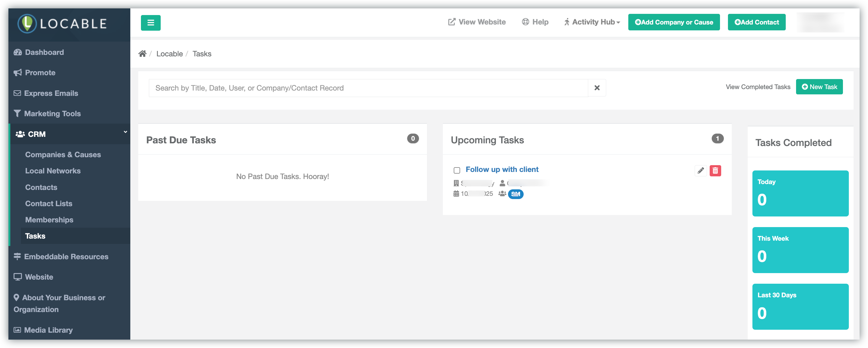Screen dimensions: 868x348
Task: Click the SM assignee badge
Action: coord(515,194)
